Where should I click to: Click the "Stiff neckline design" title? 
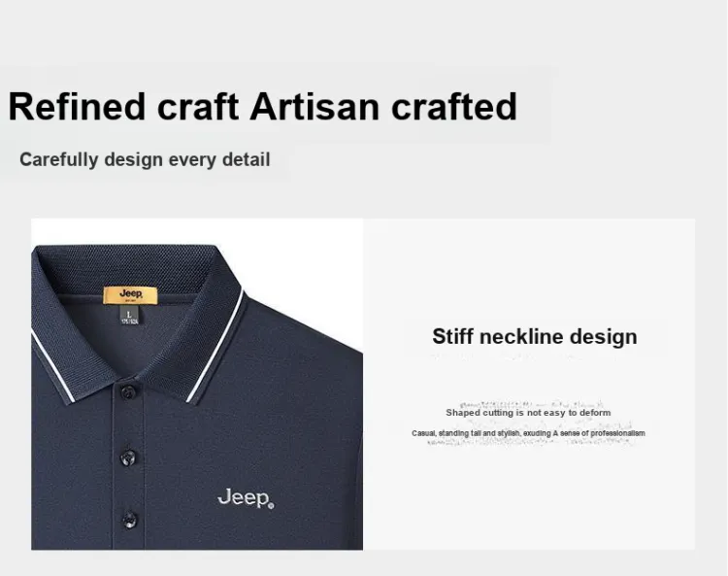pyautogui.click(x=535, y=337)
